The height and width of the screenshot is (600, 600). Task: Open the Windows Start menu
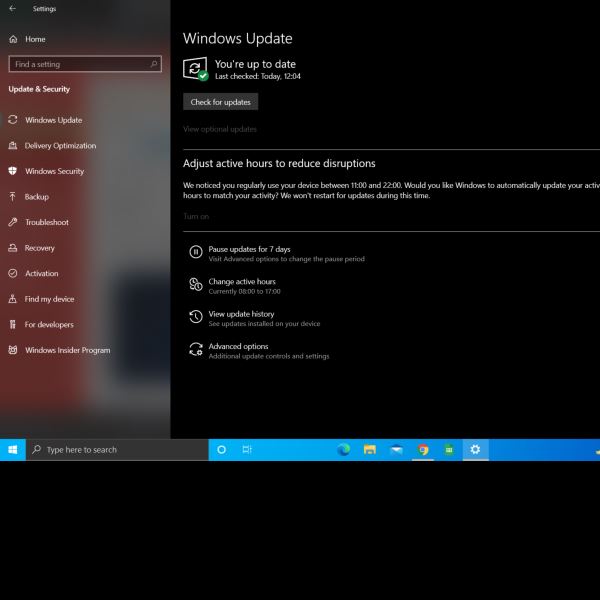click(13, 450)
